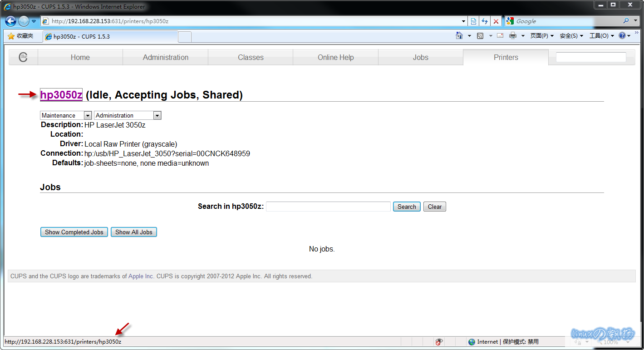Switch to the Jobs tab
The width and height of the screenshot is (644, 350).
click(x=421, y=57)
